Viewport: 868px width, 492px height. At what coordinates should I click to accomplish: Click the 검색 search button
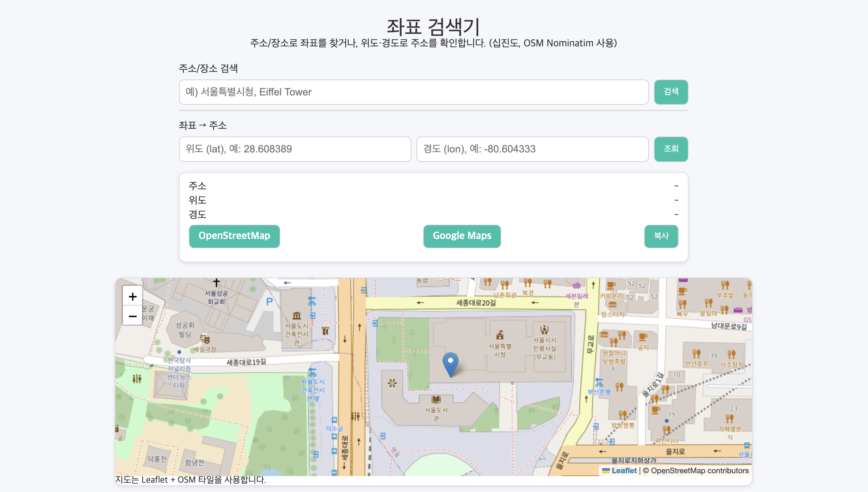671,92
